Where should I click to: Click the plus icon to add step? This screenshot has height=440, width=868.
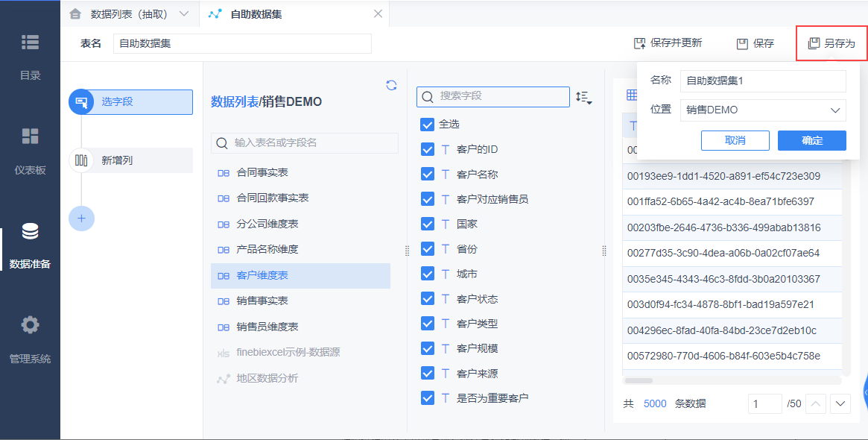click(81, 219)
